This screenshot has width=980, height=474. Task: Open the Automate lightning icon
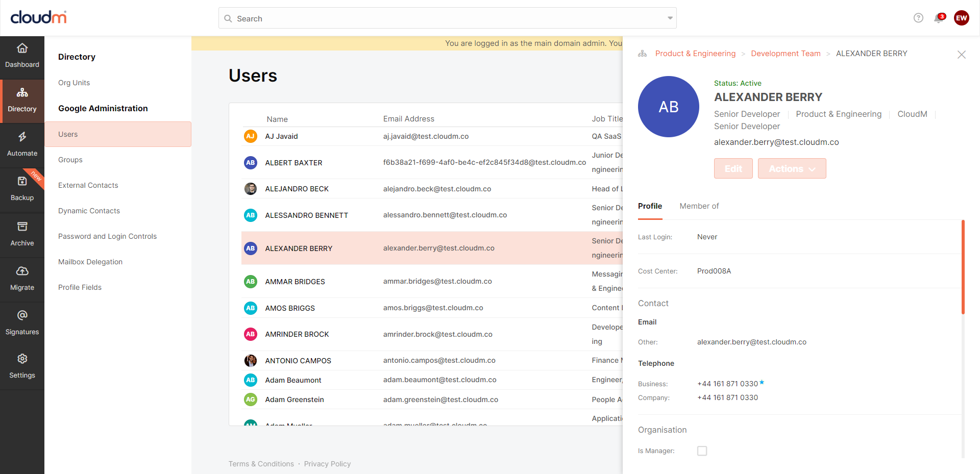pyautogui.click(x=22, y=137)
